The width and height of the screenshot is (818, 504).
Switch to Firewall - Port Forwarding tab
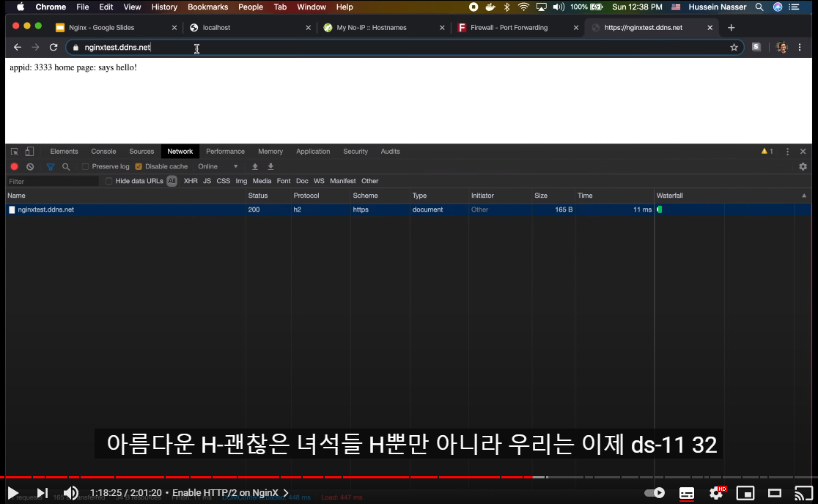pos(518,28)
